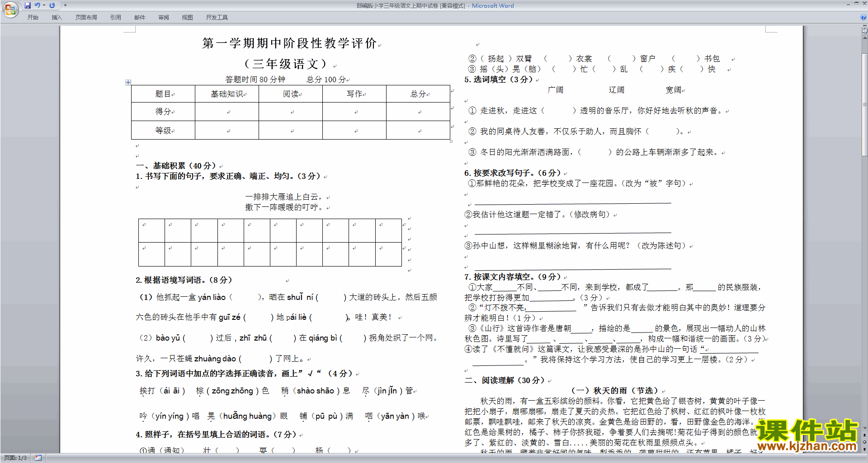Open the Office button menu
Viewport: 868px width, 463px height.
click(x=10, y=9)
